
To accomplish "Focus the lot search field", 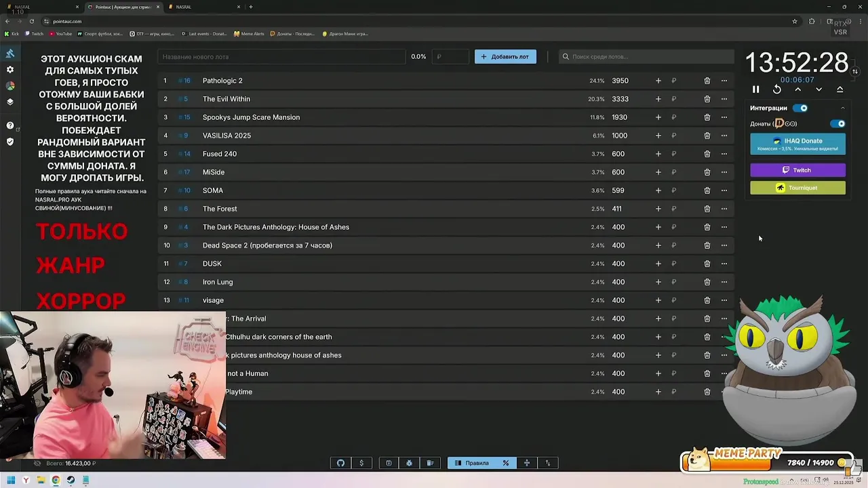I will (x=646, y=57).
